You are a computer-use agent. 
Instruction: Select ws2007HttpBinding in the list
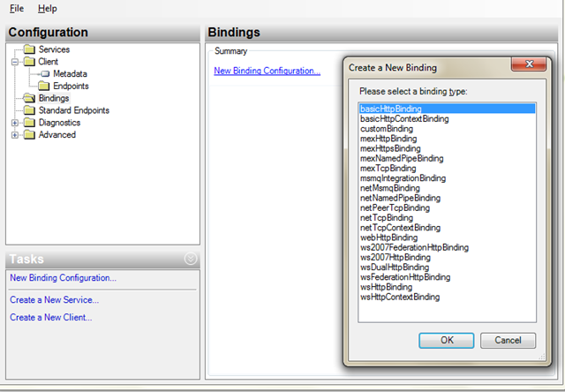point(447,257)
